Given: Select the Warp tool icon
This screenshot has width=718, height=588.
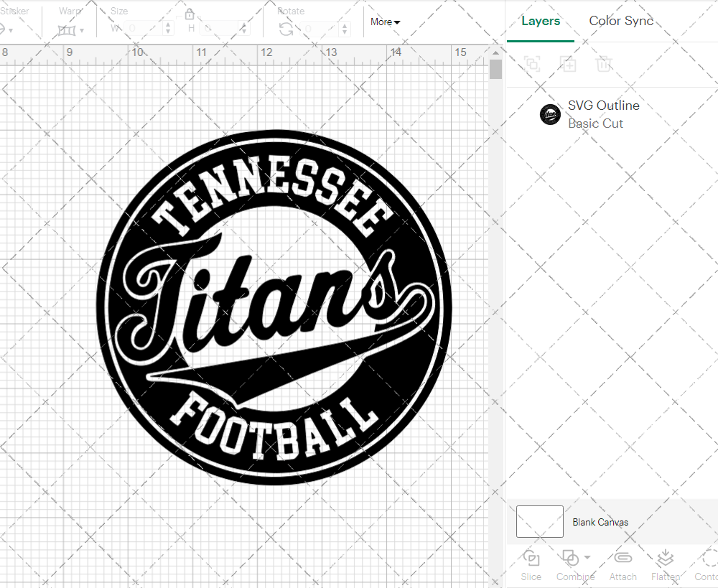Looking at the screenshot, I should (x=67, y=29).
